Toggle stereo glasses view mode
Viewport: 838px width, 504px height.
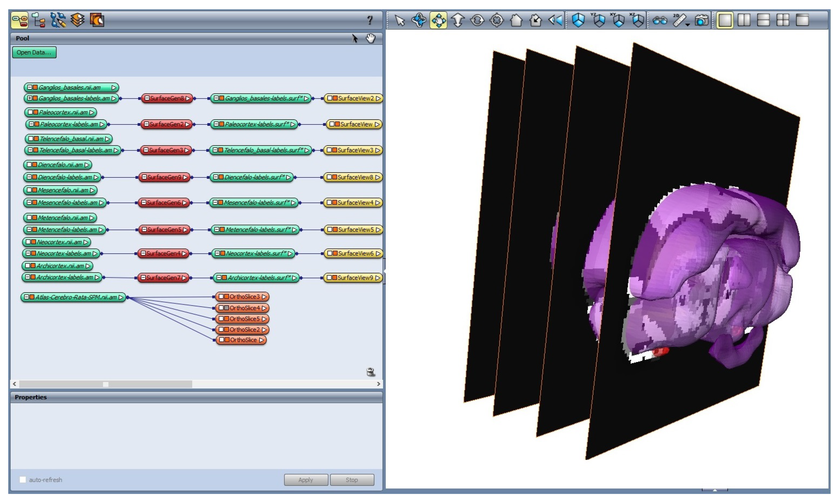659,21
